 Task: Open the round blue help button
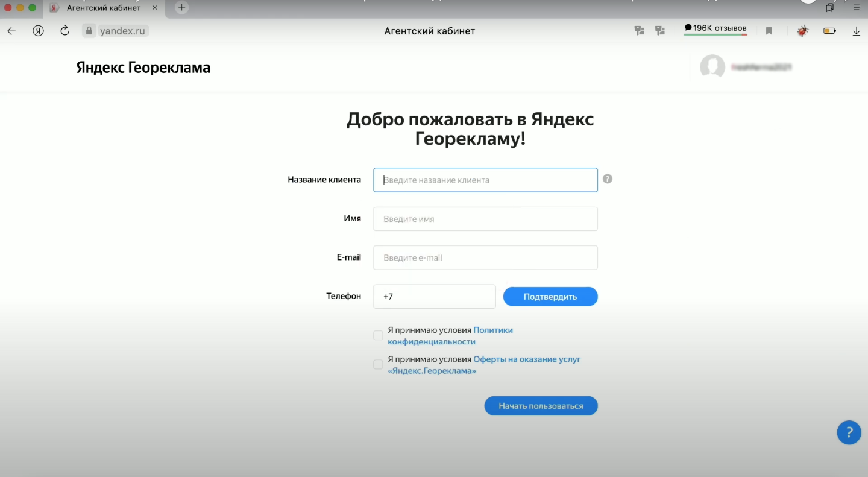[x=849, y=432]
